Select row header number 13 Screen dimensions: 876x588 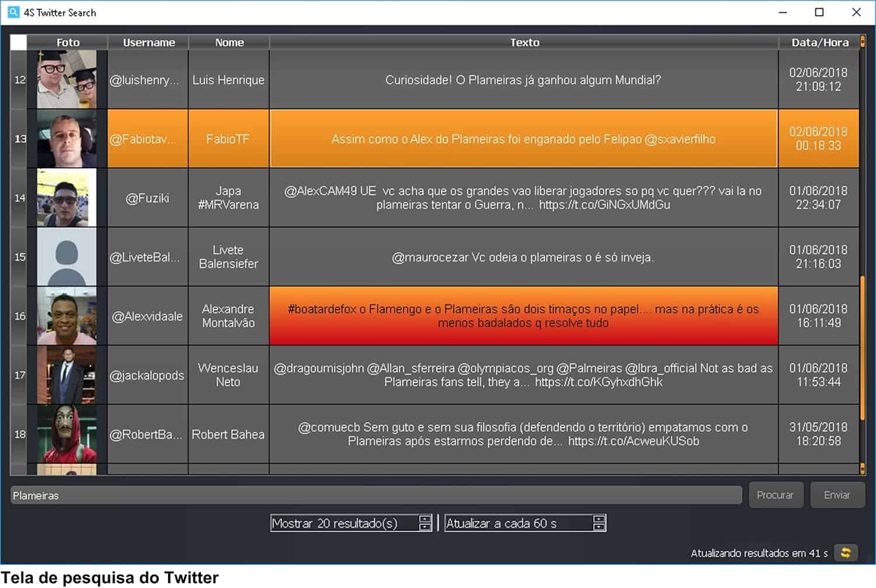(x=19, y=139)
